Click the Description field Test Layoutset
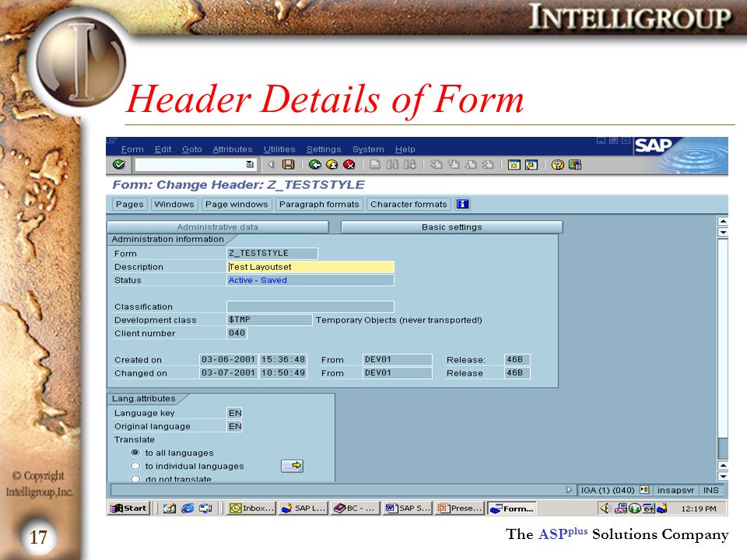The height and width of the screenshot is (560, 747). (310, 267)
